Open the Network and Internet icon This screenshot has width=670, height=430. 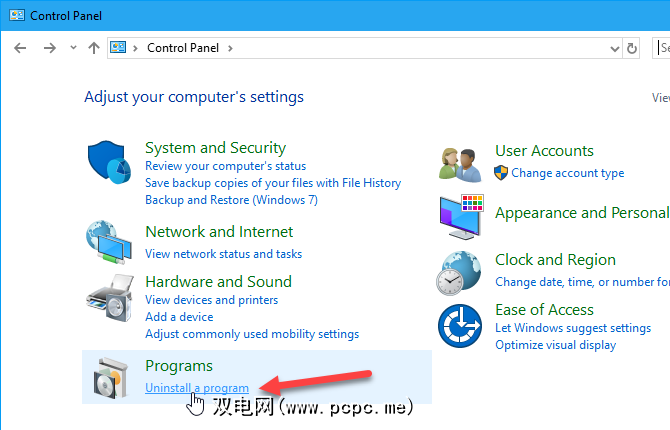click(110, 241)
